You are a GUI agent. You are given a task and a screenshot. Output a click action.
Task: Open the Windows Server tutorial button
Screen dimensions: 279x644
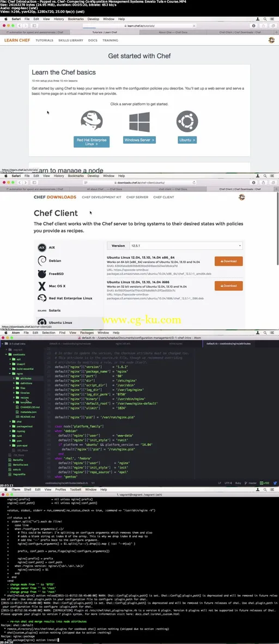click(139, 140)
